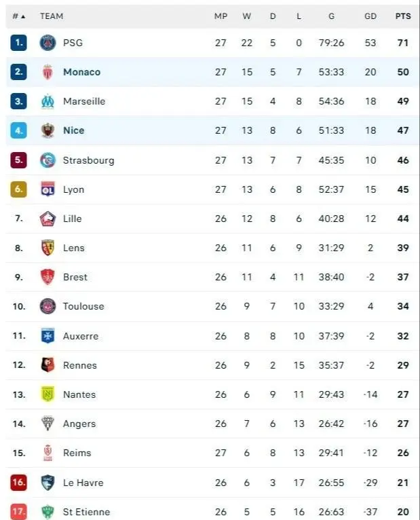Sort table by GD header

click(x=370, y=16)
